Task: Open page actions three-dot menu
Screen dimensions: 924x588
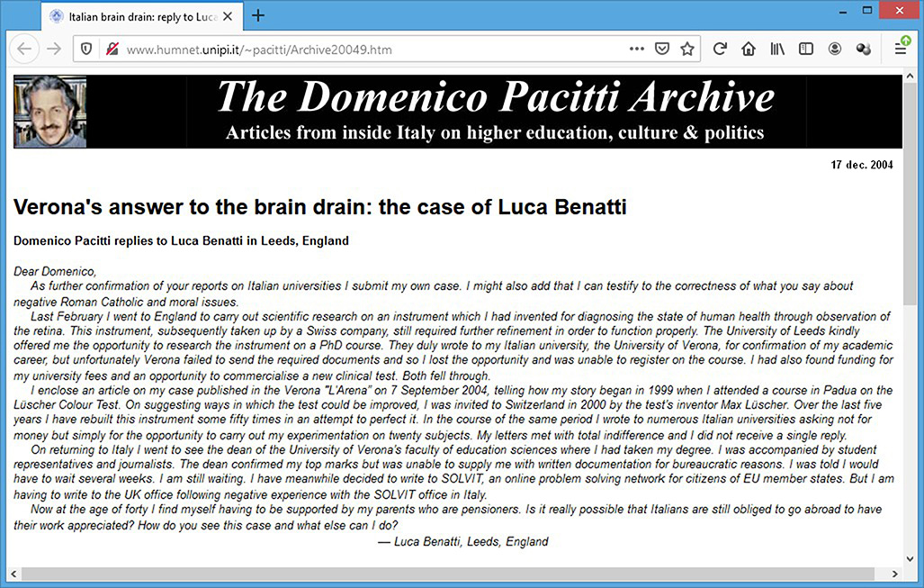Action: [636, 50]
